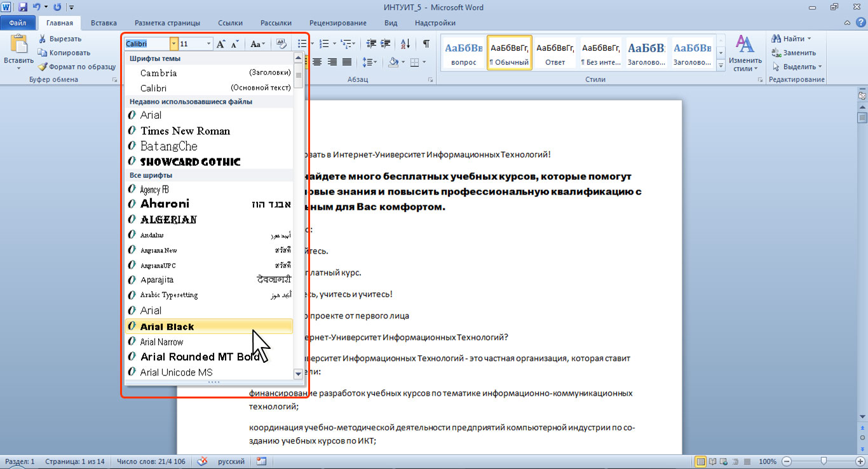Click the zoom slider handle

pos(824,461)
